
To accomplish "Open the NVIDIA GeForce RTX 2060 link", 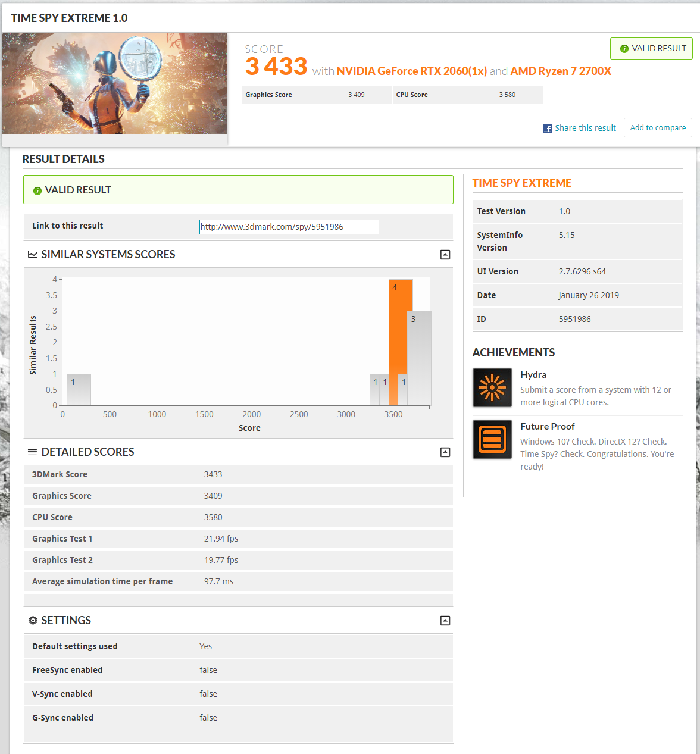I will click(x=411, y=71).
